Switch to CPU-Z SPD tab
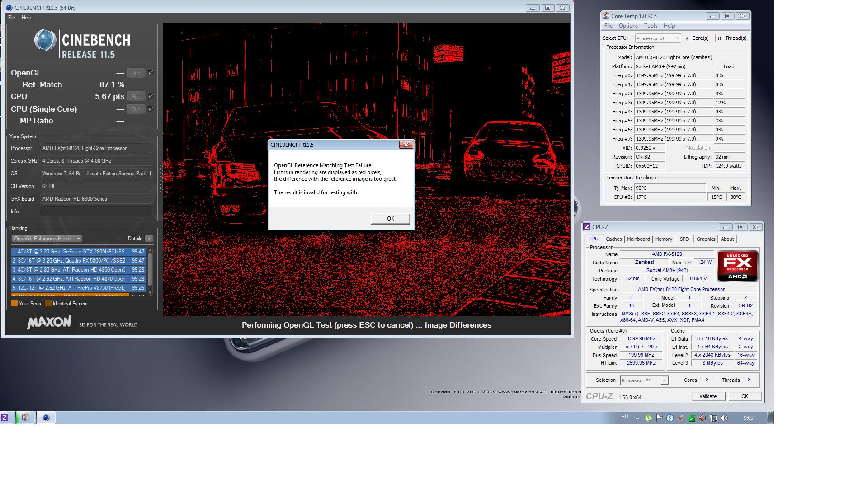 684,239
